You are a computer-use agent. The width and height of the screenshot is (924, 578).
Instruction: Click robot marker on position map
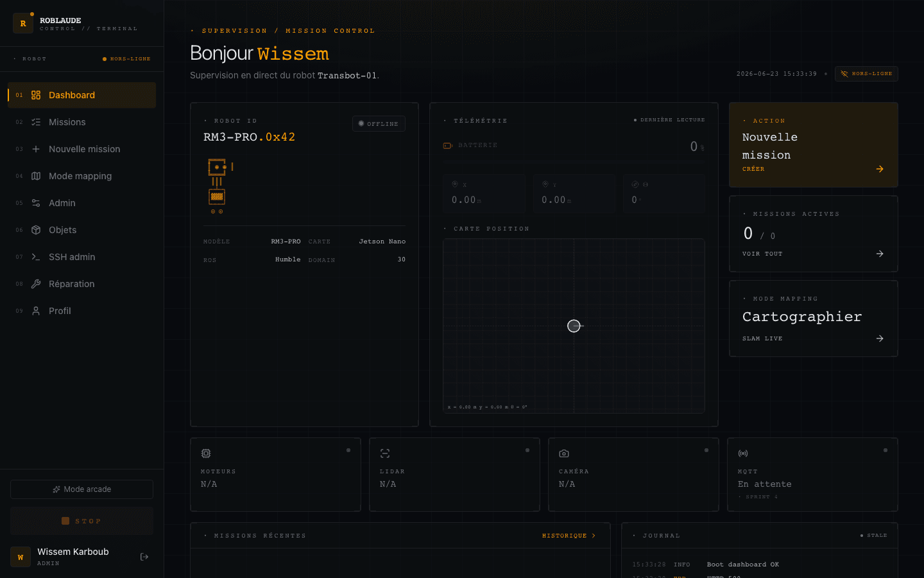(574, 326)
